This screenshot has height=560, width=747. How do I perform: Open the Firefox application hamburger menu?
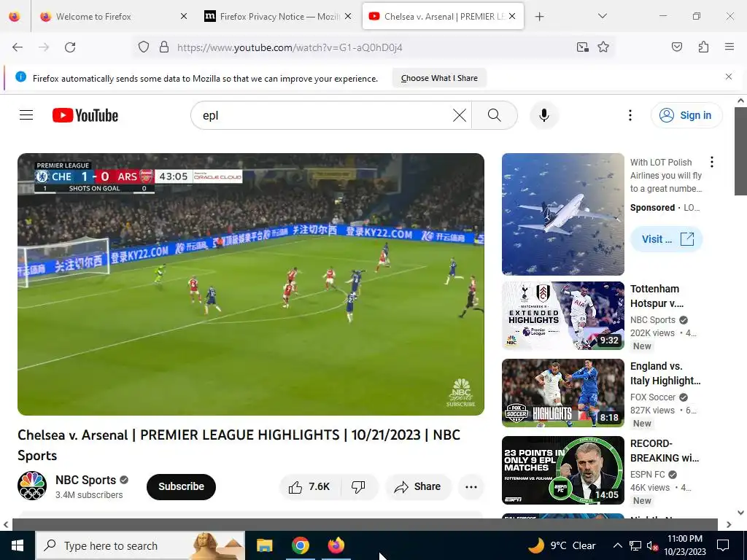pos(729,47)
